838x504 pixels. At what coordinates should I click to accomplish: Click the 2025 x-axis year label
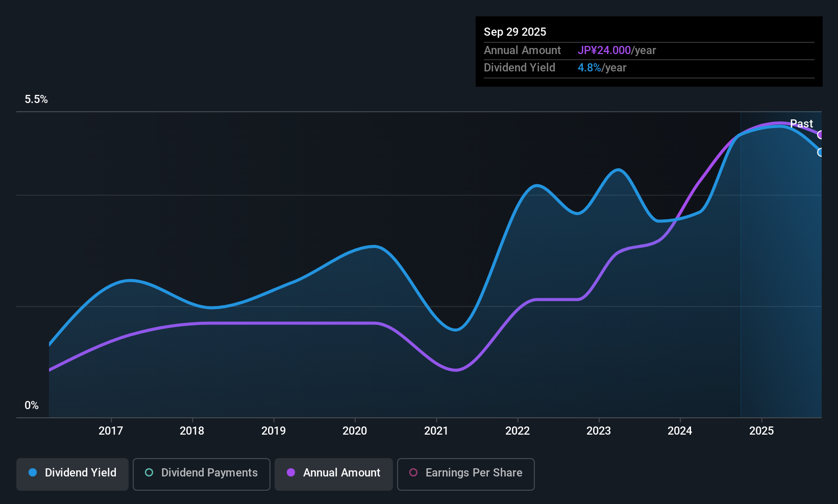(x=761, y=431)
